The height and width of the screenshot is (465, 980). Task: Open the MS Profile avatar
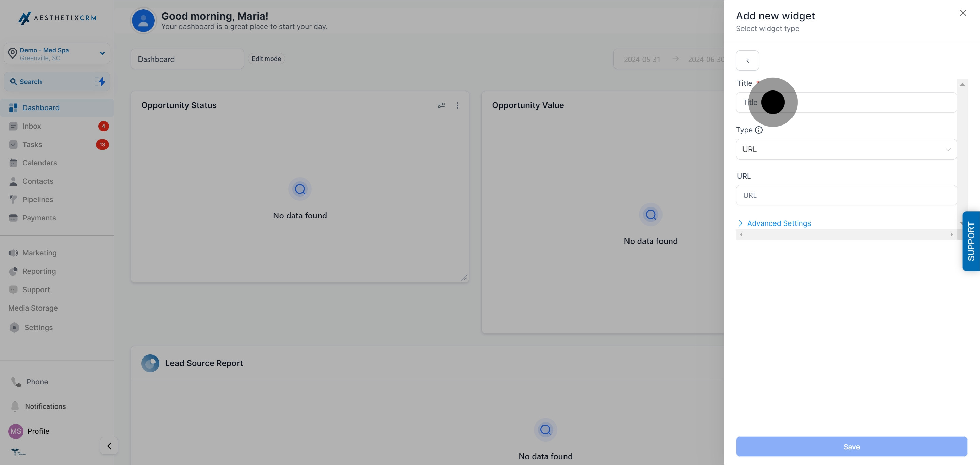coord(16,431)
